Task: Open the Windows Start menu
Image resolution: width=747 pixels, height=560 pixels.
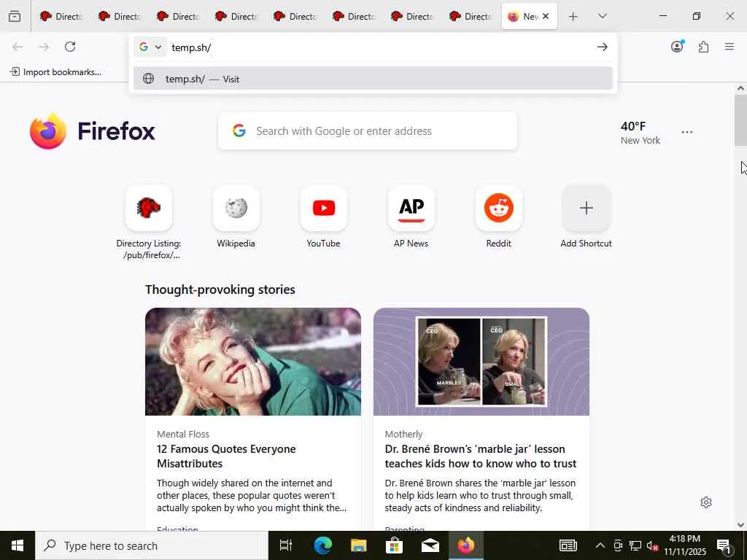Action: [x=18, y=545]
